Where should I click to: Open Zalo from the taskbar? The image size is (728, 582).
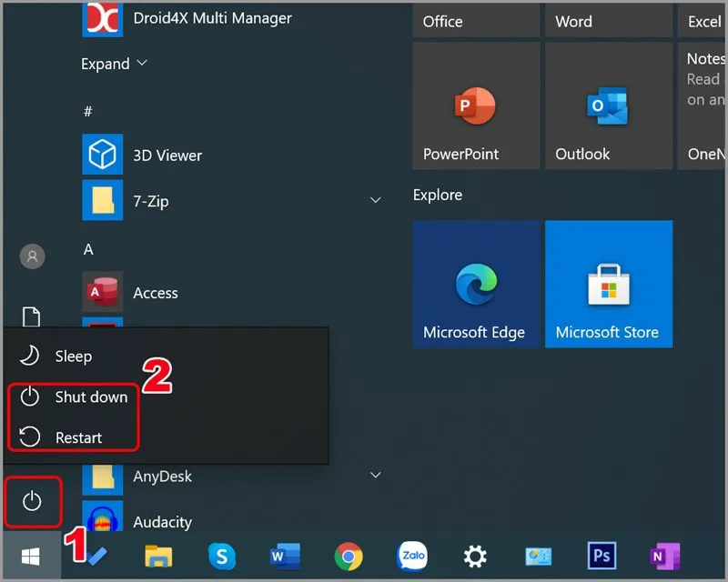(412, 555)
